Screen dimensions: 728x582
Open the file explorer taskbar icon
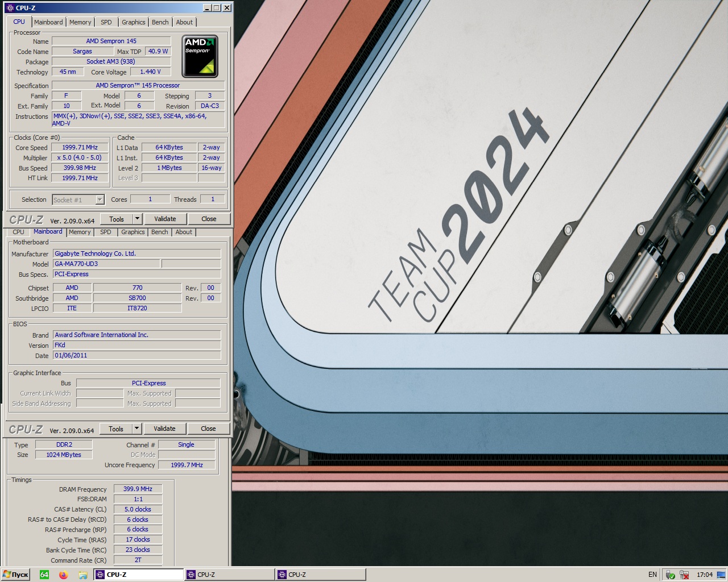[82, 575]
